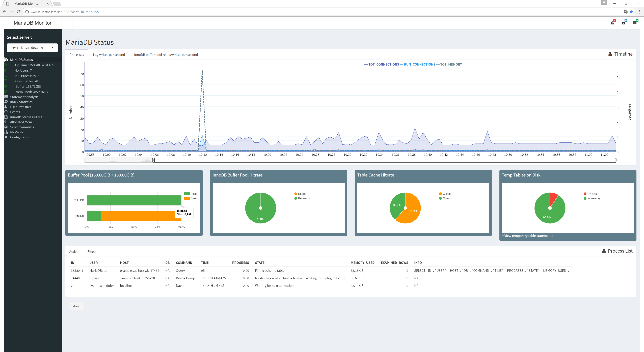Select process row 3558041 MariaDBstat
The image size is (644, 352).
click(x=320, y=270)
